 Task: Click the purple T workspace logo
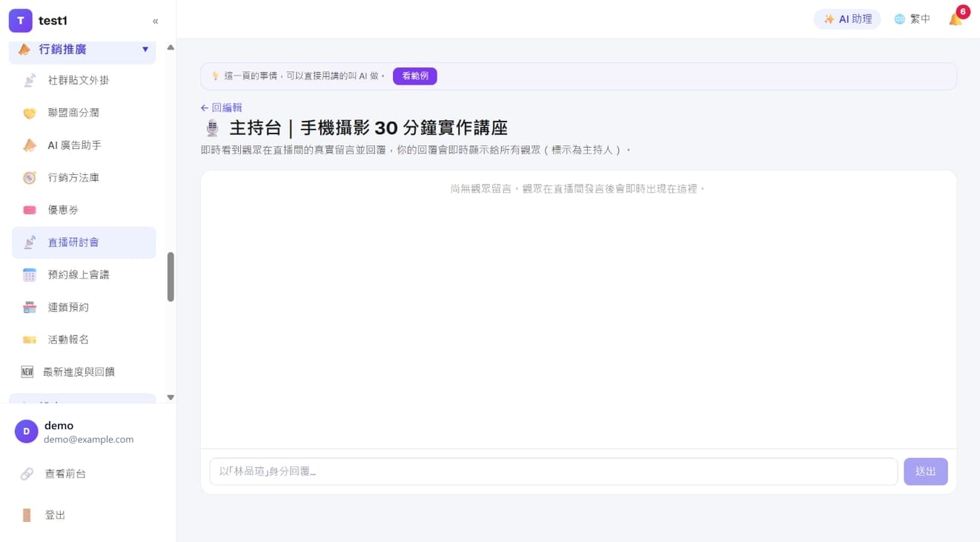[21, 21]
